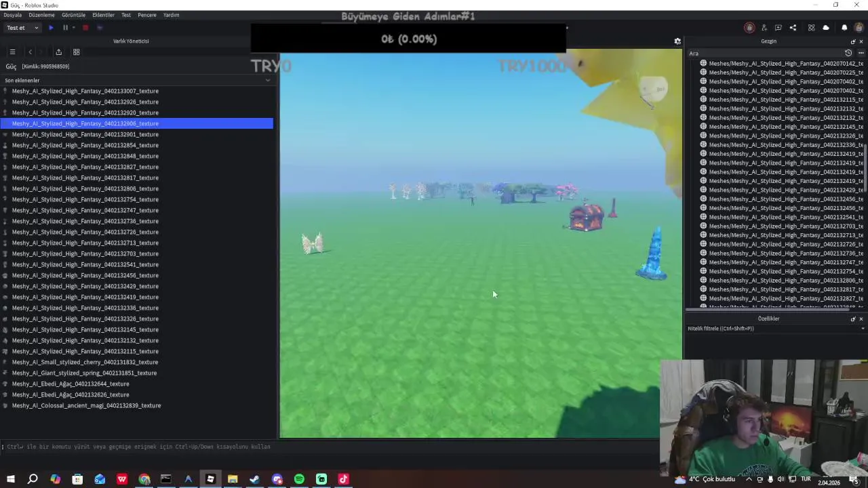Click the orange treasure chest in viewport

point(587,218)
